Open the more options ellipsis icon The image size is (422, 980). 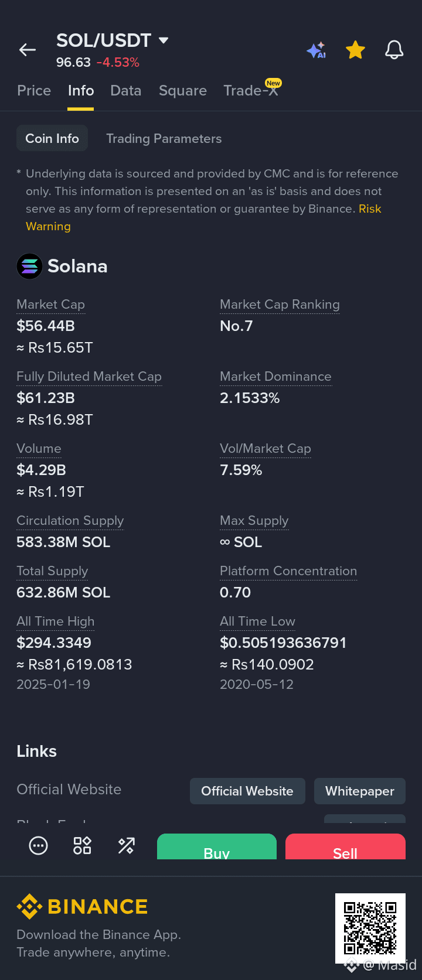(39, 845)
